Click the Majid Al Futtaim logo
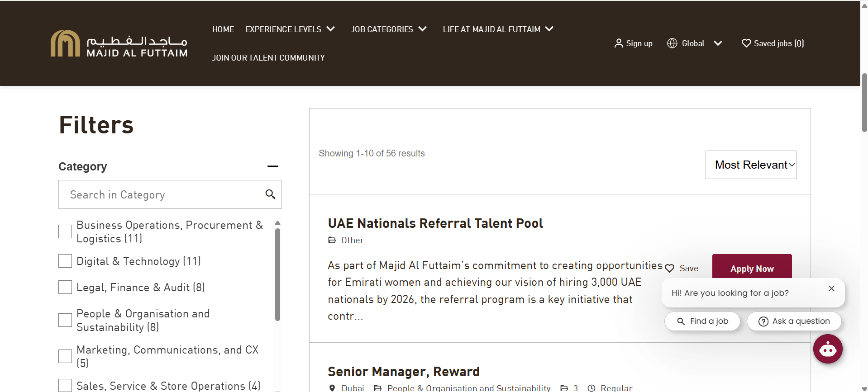Image resolution: width=868 pixels, height=392 pixels. [x=119, y=43]
